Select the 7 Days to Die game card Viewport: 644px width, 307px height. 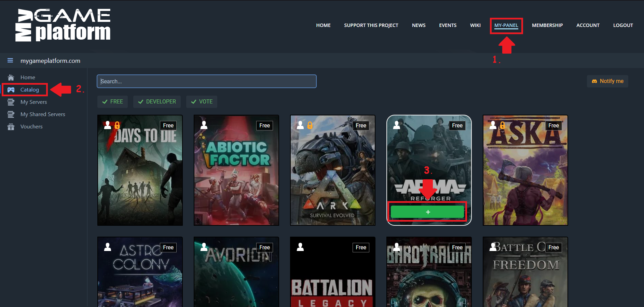pos(140,170)
